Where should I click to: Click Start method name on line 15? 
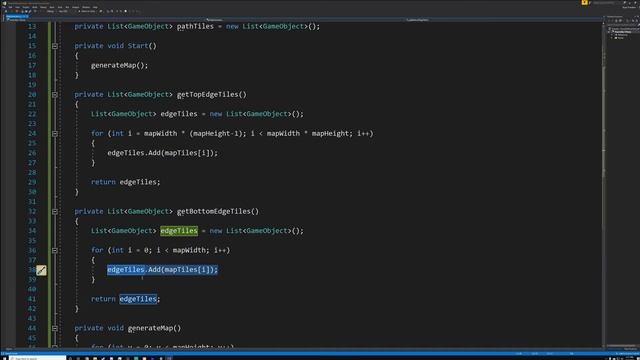click(138, 46)
